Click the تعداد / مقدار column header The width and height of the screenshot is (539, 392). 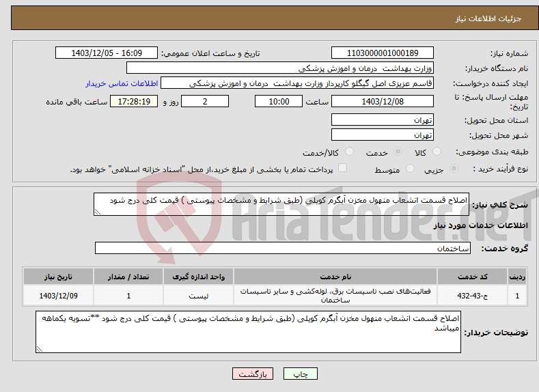coord(128,277)
